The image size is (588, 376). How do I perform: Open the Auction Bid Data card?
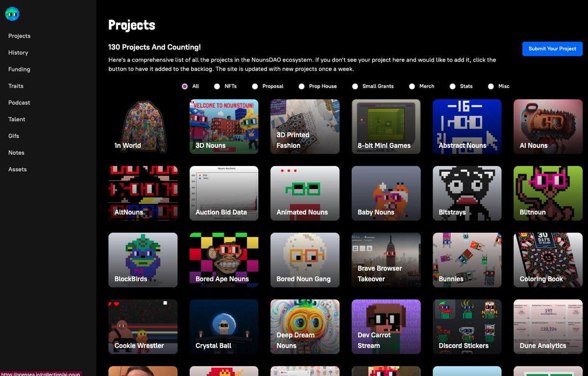coord(224,193)
